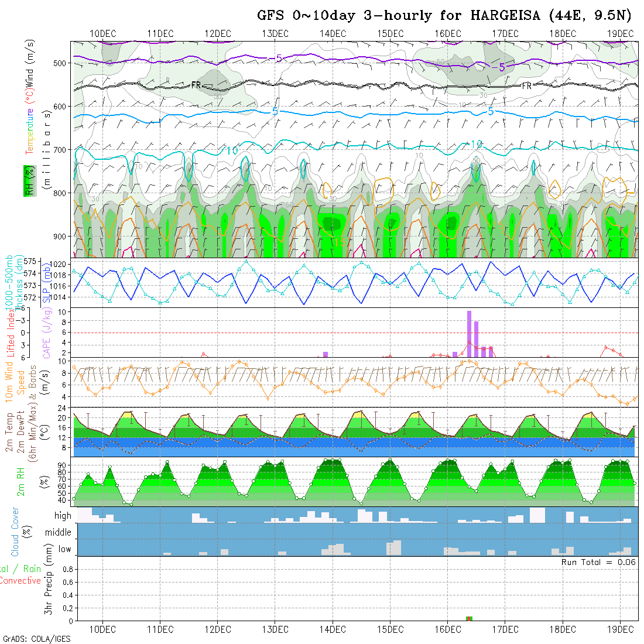Select the 17DEC label on the bottom axis
Image resolution: width=644 pixels, height=644 pixels.
(x=505, y=629)
